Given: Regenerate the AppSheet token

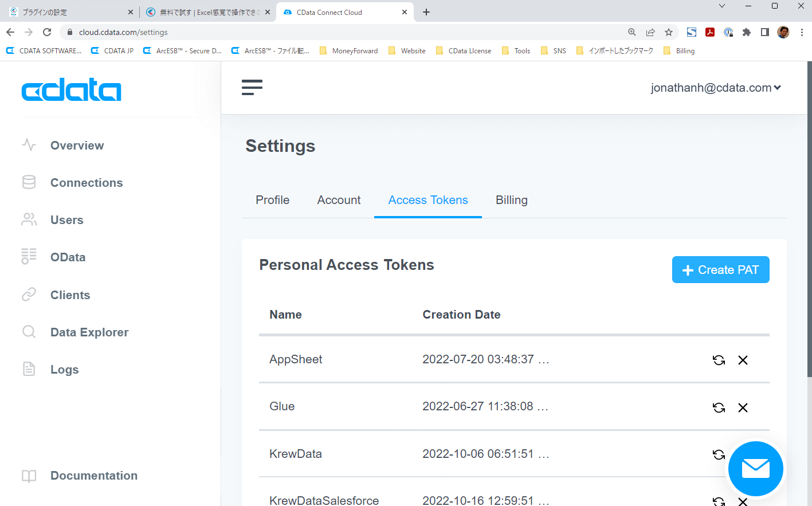Looking at the screenshot, I should (719, 360).
